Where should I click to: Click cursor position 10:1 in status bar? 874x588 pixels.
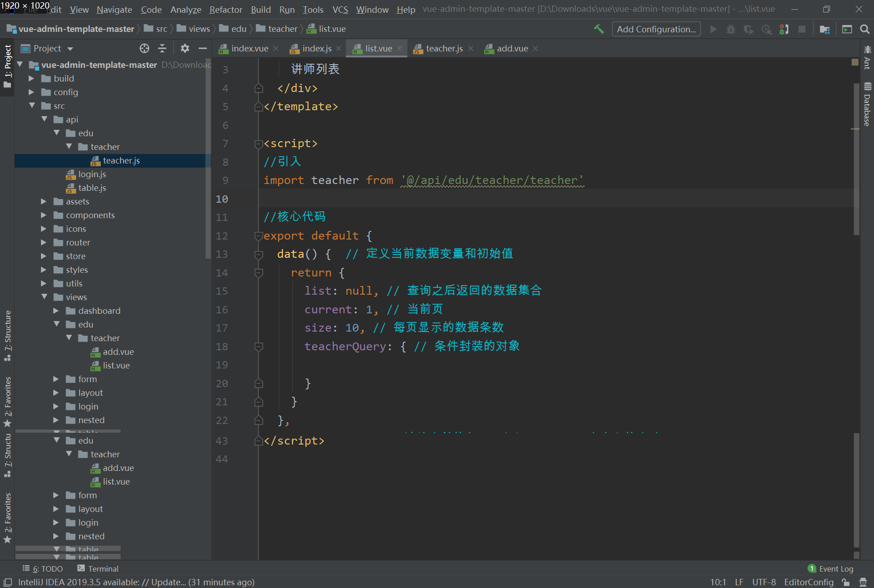point(718,582)
